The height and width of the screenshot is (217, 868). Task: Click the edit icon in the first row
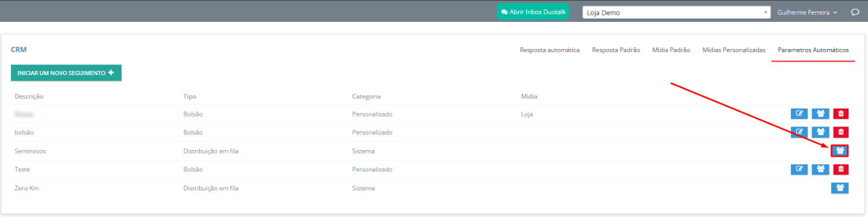(799, 114)
